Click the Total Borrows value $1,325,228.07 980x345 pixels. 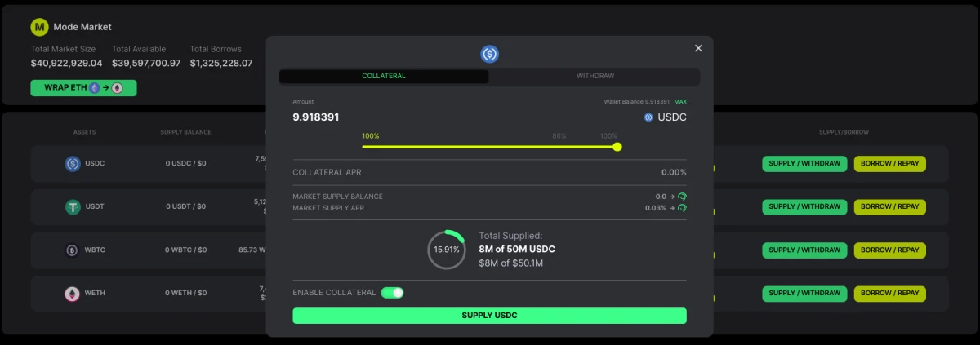tap(221, 63)
